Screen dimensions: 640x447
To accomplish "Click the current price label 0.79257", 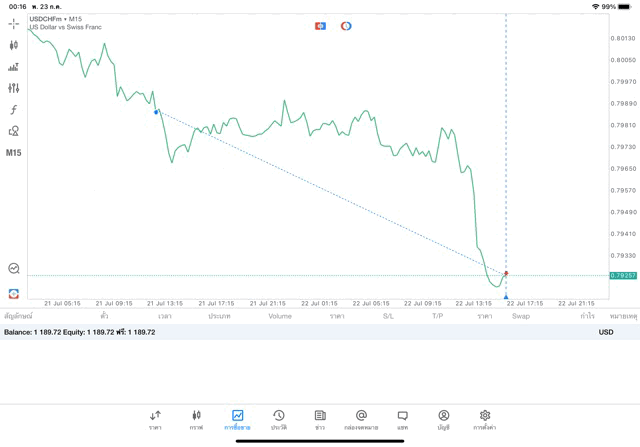I will tap(623, 275).
